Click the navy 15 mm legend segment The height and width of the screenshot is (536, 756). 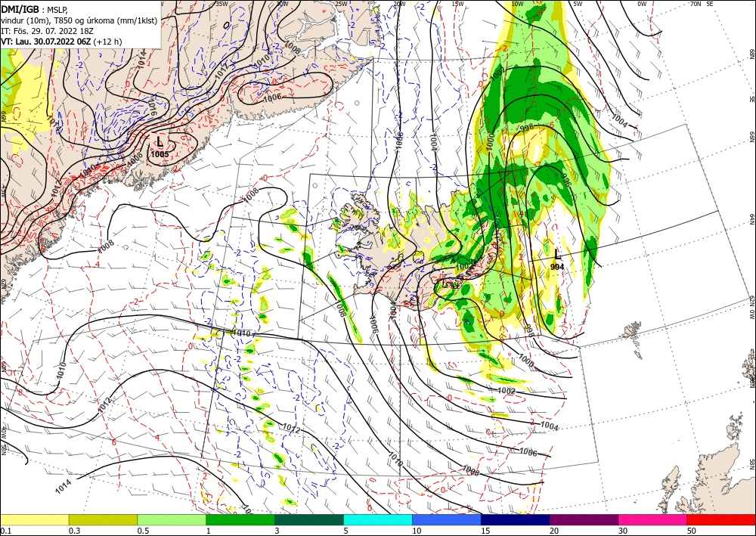pos(516,519)
